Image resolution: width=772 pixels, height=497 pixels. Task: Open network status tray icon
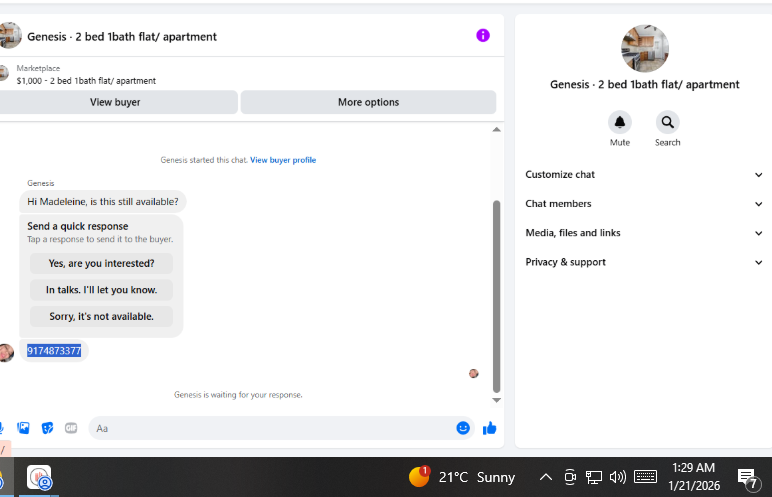[593, 477]
